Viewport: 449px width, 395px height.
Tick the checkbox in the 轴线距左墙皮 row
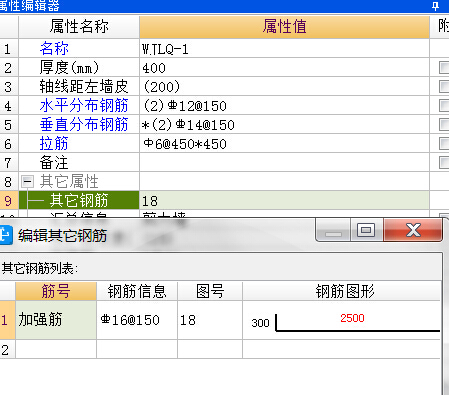(444, 87)
